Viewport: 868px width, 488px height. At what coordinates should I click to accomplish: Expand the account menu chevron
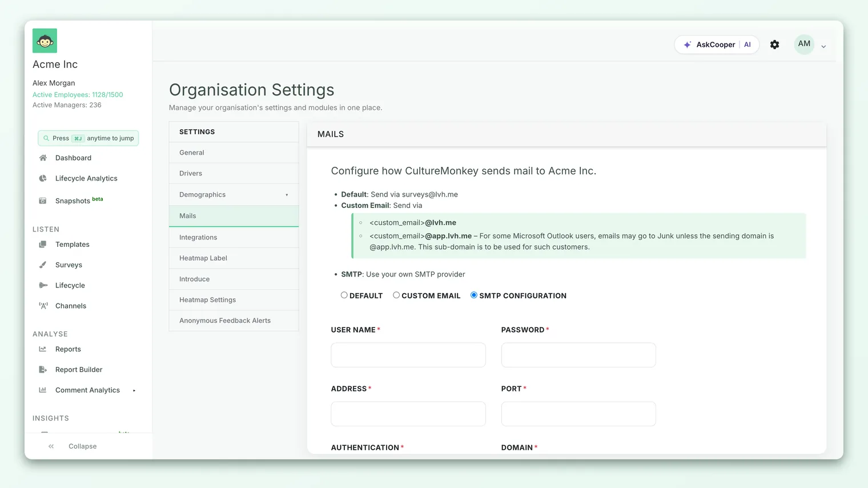tap(823, 46)
